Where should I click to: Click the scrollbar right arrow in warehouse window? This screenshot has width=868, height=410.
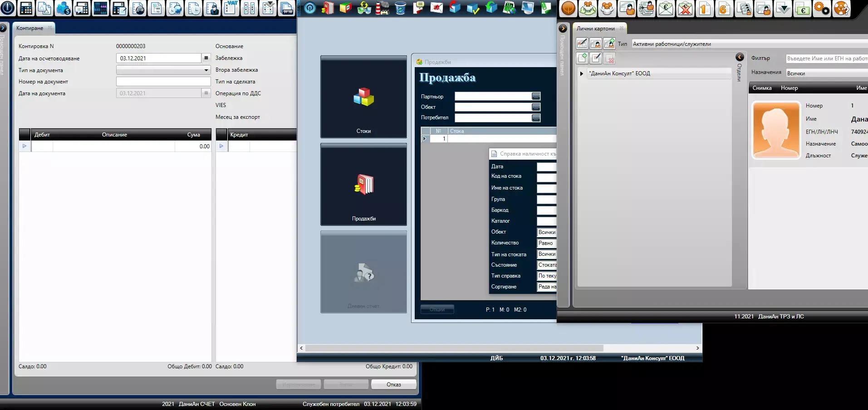coord(698,348)
